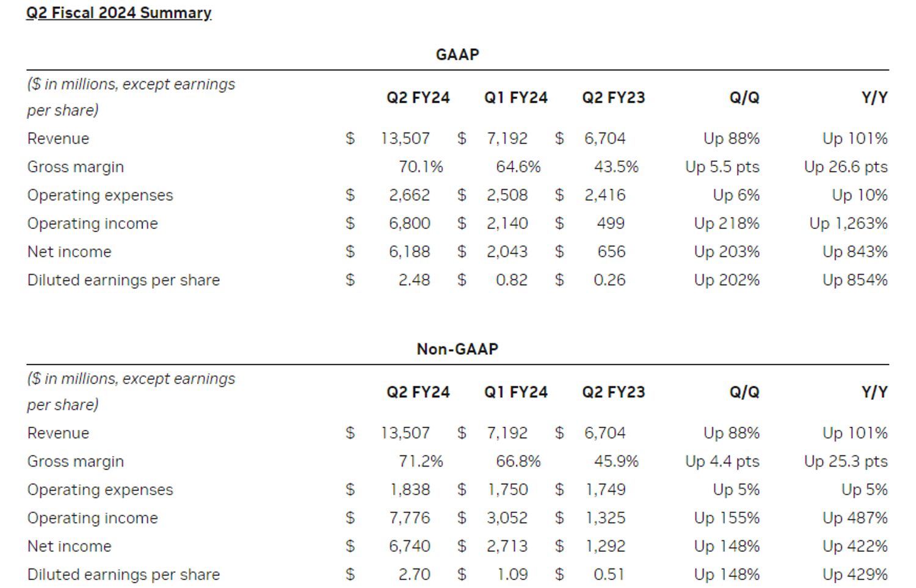Click the Non-GAAP Q/Q column header

click(x=744, y=392)
